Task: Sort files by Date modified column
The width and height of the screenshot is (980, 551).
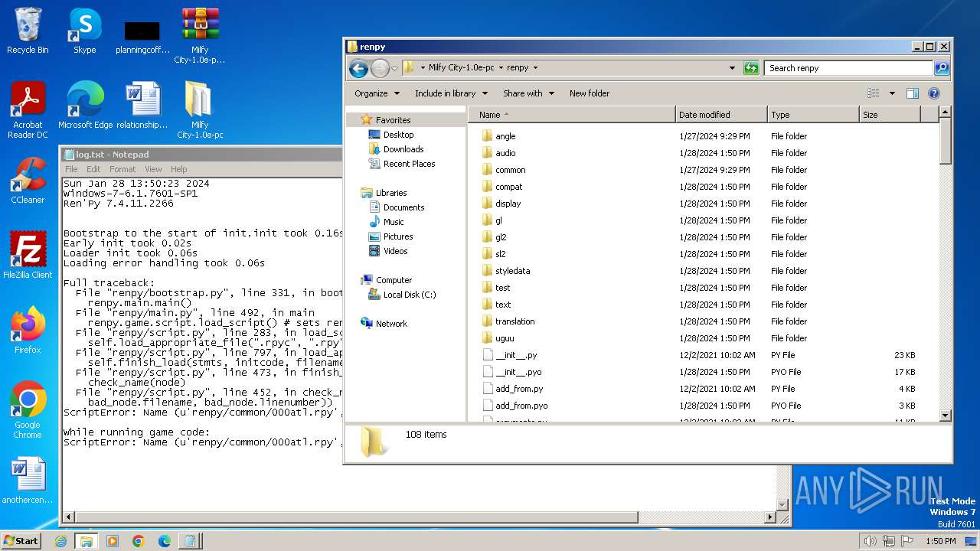Action: 721,115
